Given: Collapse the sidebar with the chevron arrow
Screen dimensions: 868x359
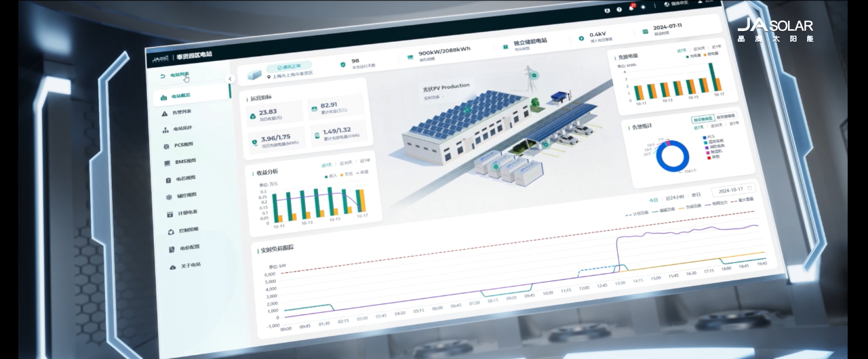Looking at the screenshot, I should pyautogui.click(x=230, y=79).
